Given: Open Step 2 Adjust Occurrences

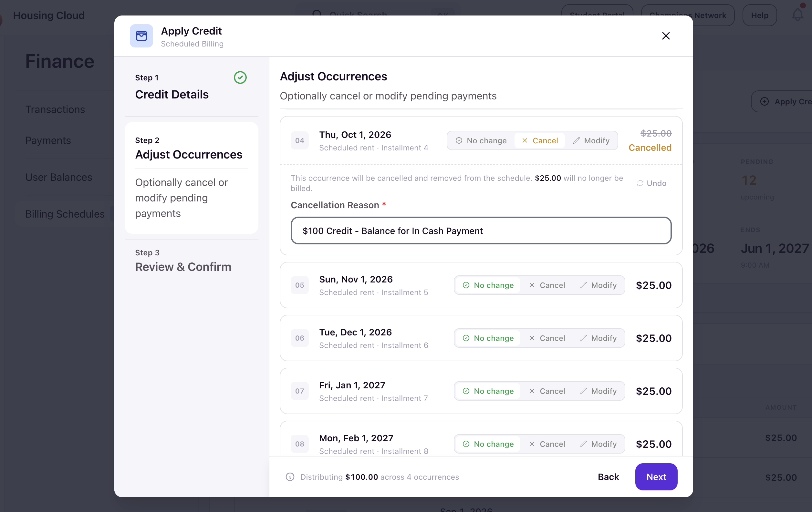Looking at the screenshot, I should pyautogui.click(x=191, y=178).
